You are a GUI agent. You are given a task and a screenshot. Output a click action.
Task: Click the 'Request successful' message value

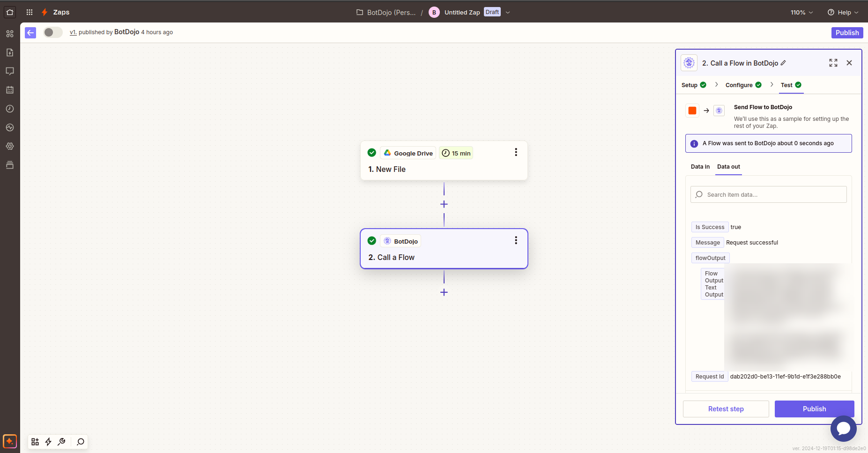(752, 243)
